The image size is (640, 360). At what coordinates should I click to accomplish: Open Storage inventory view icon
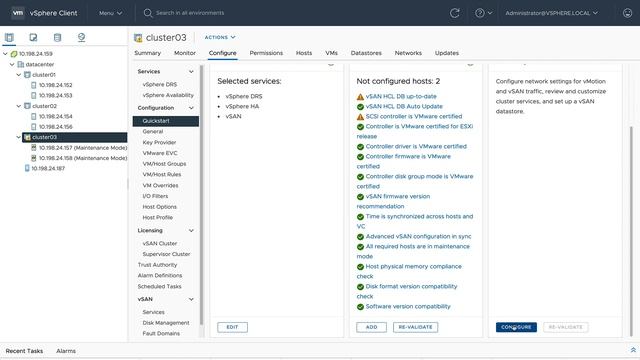pos(57,38)
